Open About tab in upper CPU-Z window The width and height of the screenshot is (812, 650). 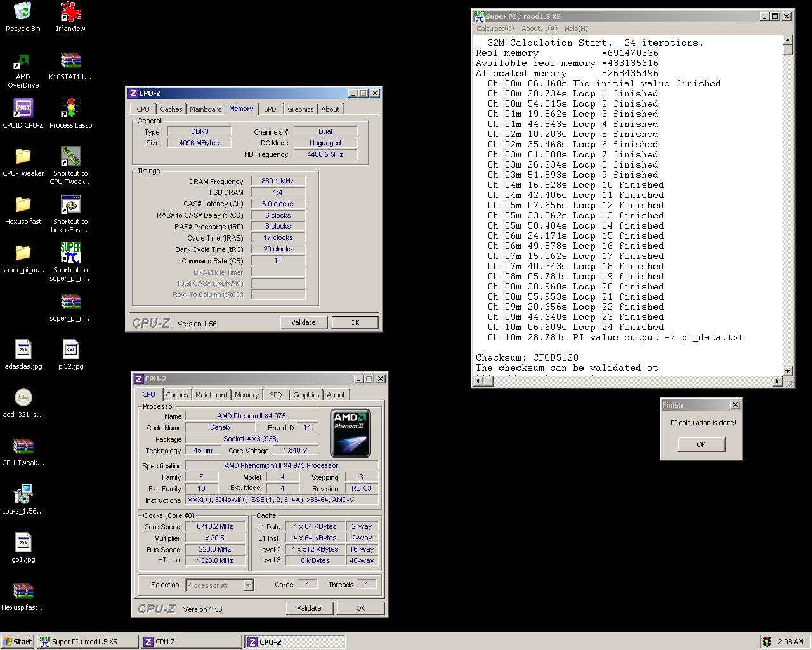tap(330, 109)
